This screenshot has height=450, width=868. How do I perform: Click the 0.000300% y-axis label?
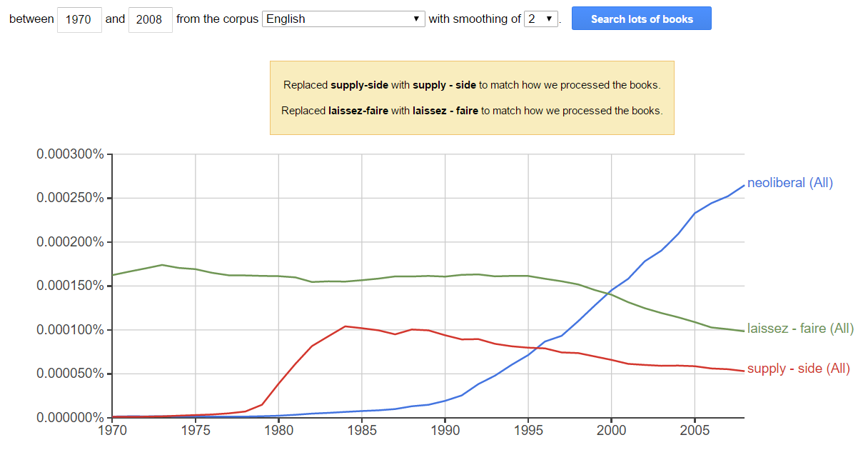(71, 154)
